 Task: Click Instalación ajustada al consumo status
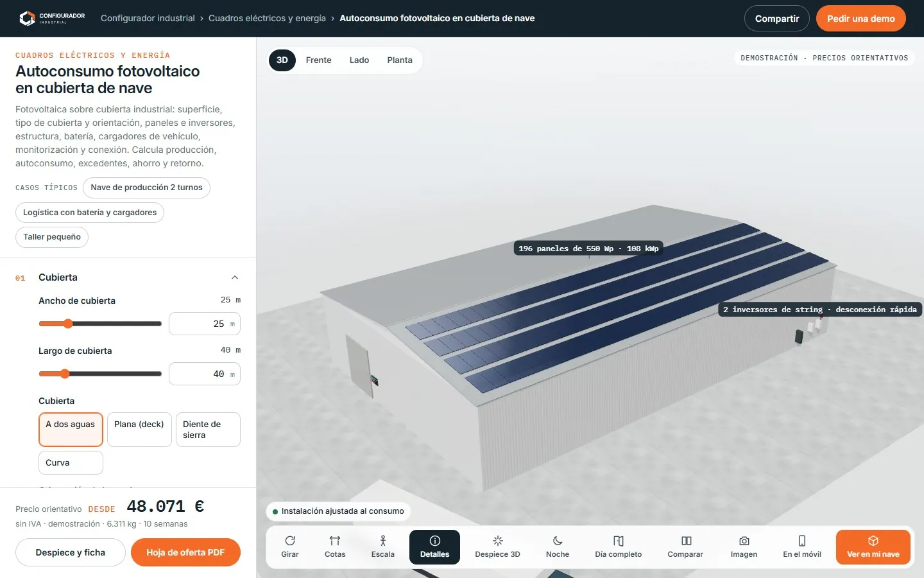pos(338,511)
